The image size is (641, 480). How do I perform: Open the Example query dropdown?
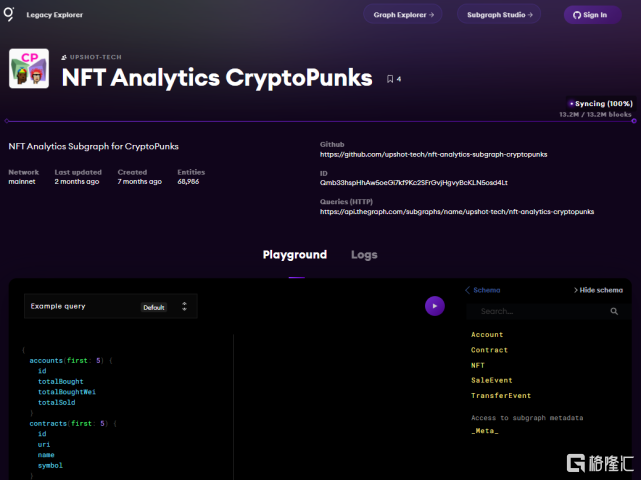point(110,306)
